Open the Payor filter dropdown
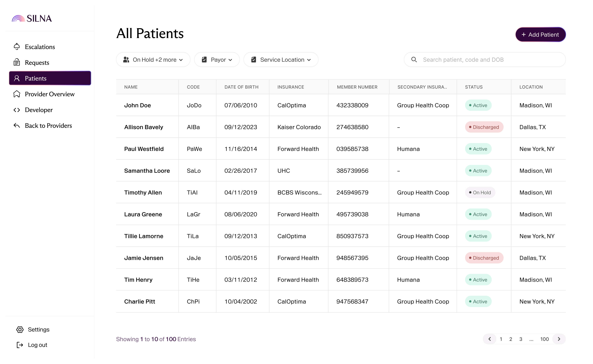Viewport: 593px width, 364px height. [x=217, y=59]
